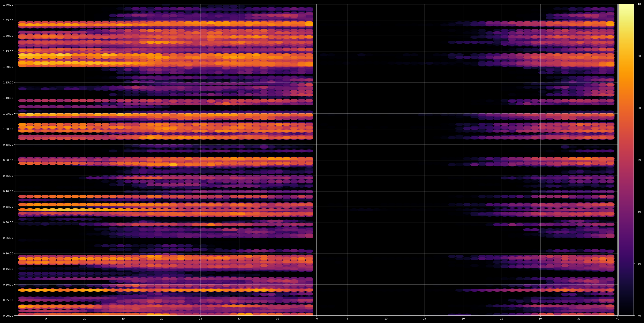Screen dimensions: 644x323
Task: Select x-axis label 10 under right heatmap
Action: click(386, 319)
